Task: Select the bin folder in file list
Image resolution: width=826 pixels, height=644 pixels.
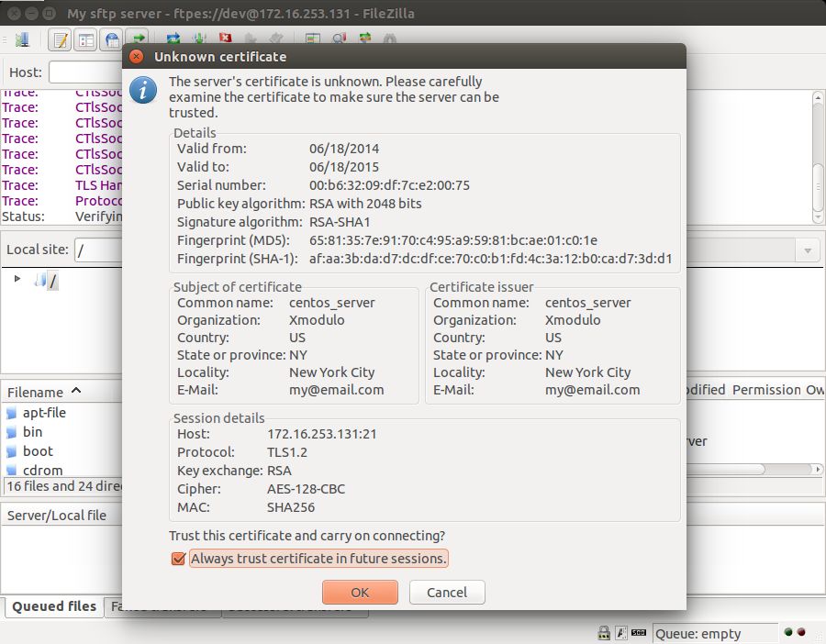Action: pos(32,432)
